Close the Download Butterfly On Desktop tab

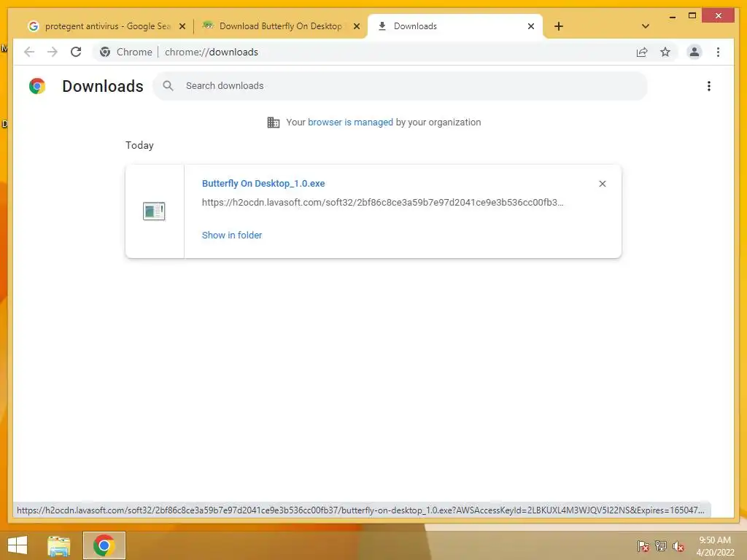pyautogui.click(x=356, y=27)
